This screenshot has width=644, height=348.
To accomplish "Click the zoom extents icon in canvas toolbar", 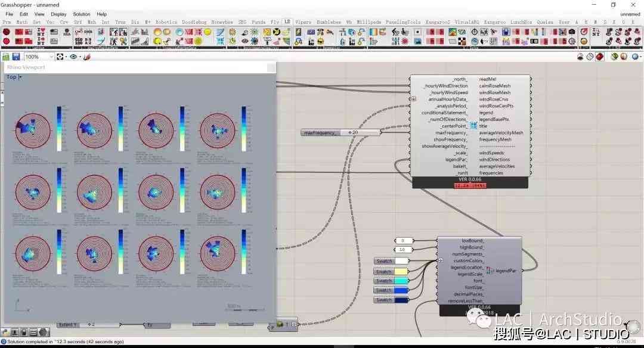I will [x=60, y=57].
